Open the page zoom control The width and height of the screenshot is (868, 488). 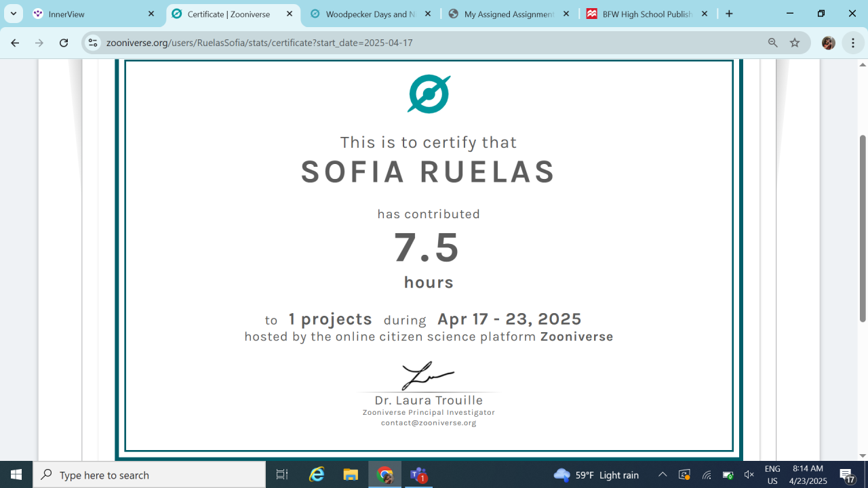coord(772,43)
